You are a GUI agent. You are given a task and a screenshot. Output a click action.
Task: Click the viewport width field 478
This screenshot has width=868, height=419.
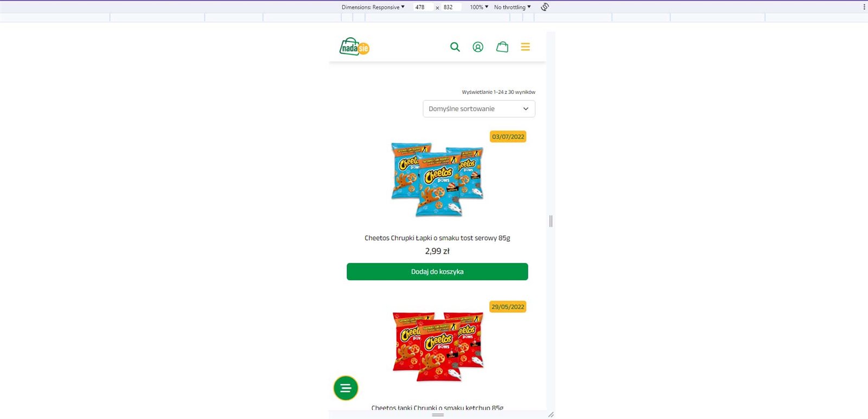coord(422,7)
